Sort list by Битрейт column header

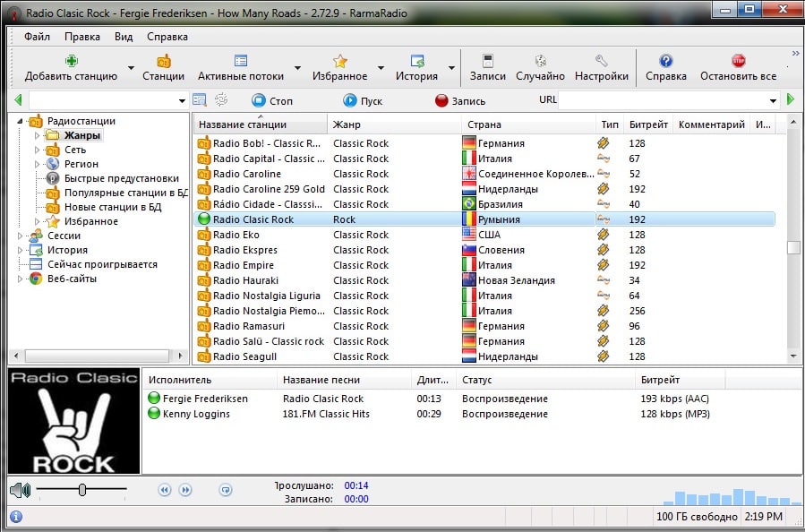[x=647, y=124]
